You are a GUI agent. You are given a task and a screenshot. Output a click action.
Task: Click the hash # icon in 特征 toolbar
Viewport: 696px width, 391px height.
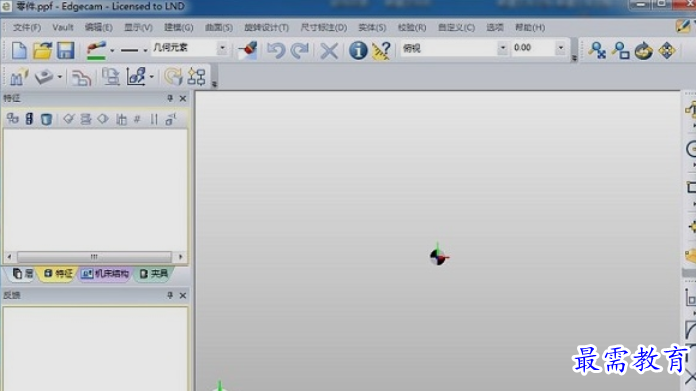tap(137, 119)
